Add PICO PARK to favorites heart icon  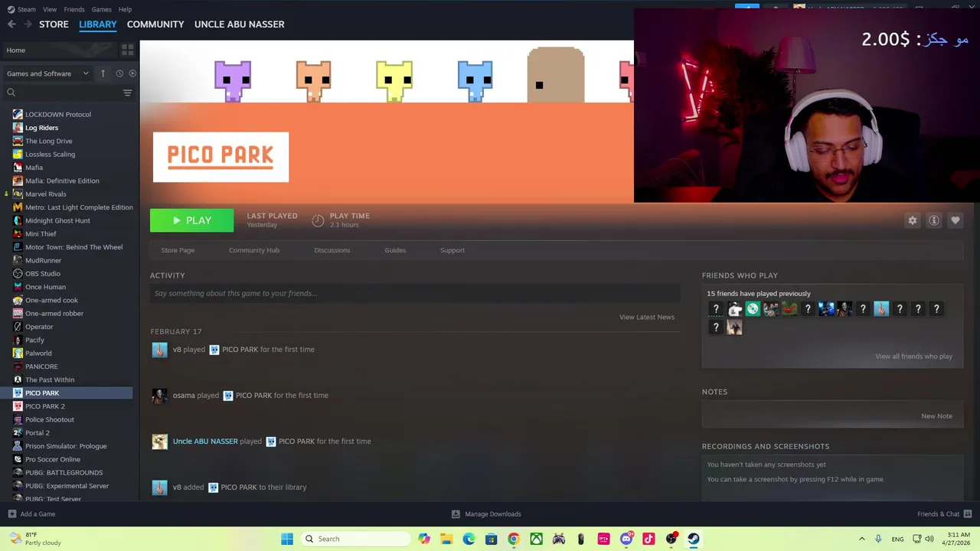pyautogui.click(x=955, y=220)
